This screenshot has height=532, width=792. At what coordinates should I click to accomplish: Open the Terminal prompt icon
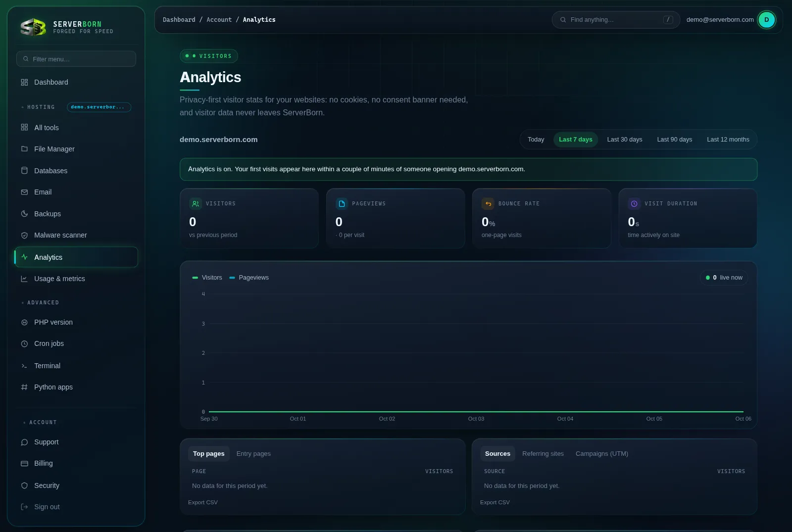pos(24,366)
